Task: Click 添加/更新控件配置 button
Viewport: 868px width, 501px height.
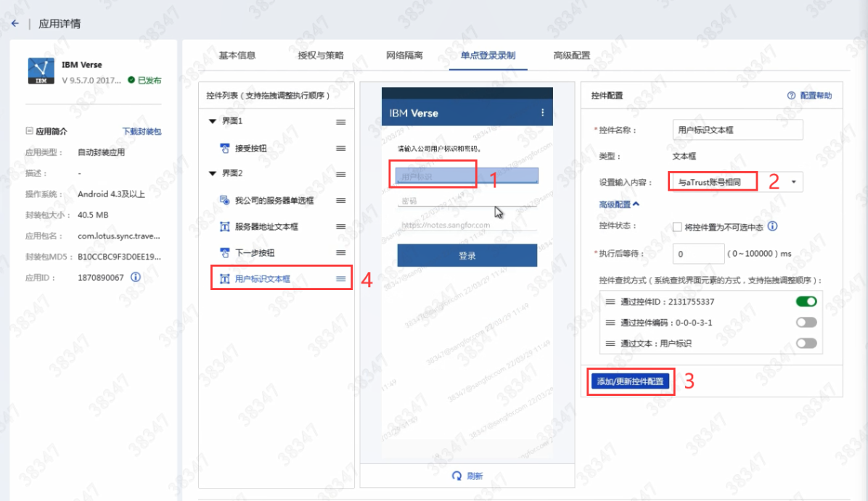Action: point(630,381)
